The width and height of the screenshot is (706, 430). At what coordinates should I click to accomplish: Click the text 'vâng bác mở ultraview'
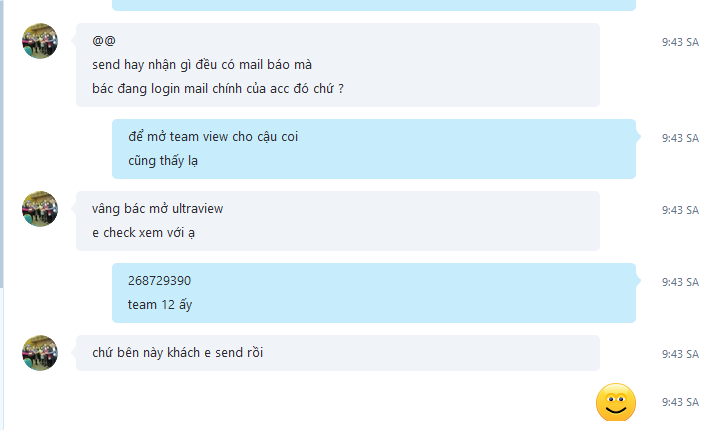[158, 208]
